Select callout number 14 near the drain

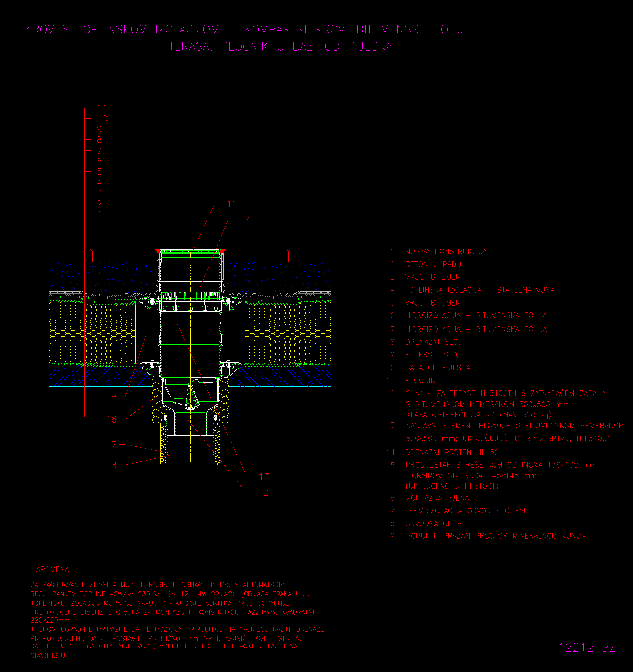tap(245, 220)
